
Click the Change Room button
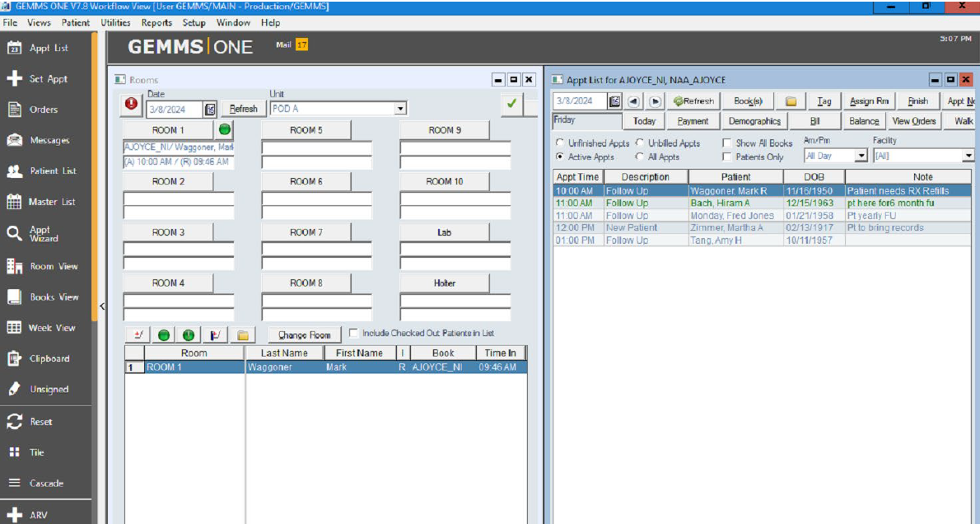(304, 335)
